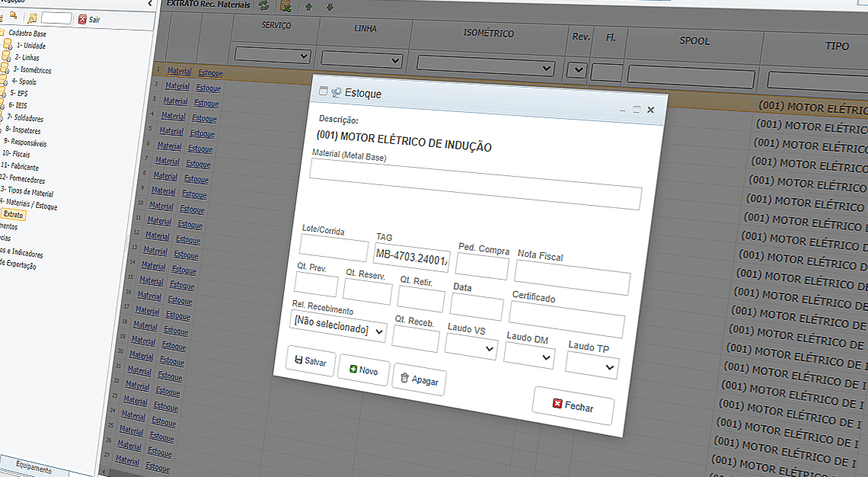Viewport: 868px width, 477px height.
Task: Click the folder search icon beside the text box
Action: tap(32, 19)
